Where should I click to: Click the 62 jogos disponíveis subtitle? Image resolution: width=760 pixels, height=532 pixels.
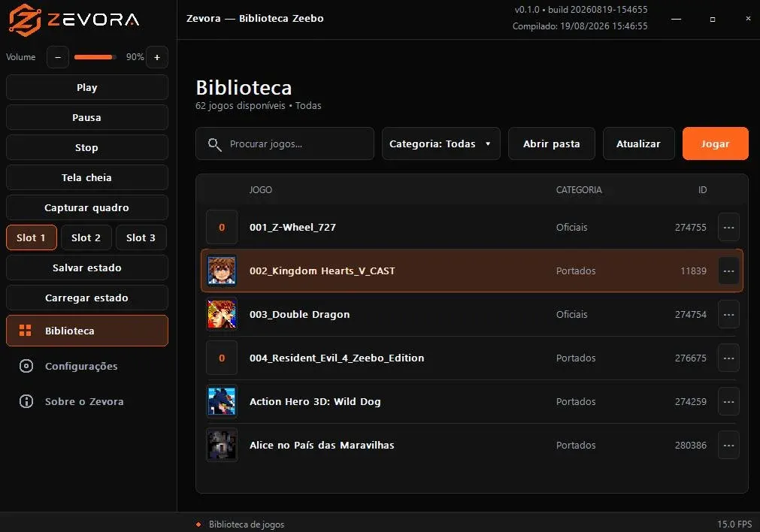coord(259,106)
